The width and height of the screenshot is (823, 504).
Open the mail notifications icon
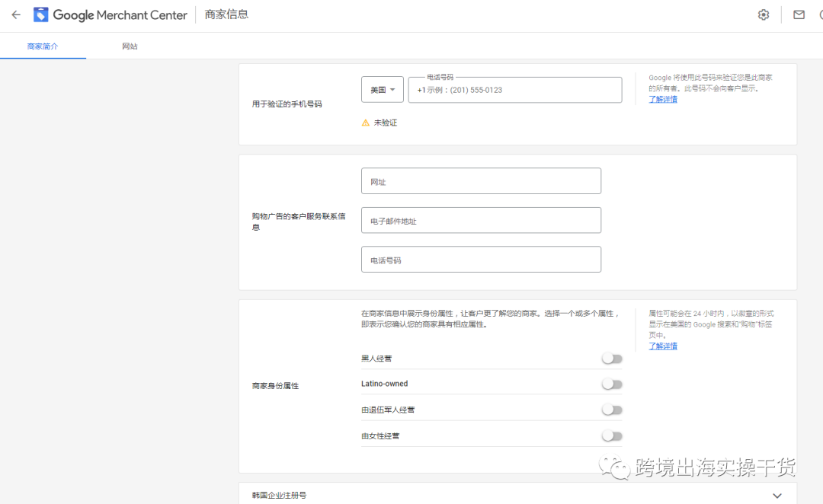pyautogui.click(x=798, y=14)
